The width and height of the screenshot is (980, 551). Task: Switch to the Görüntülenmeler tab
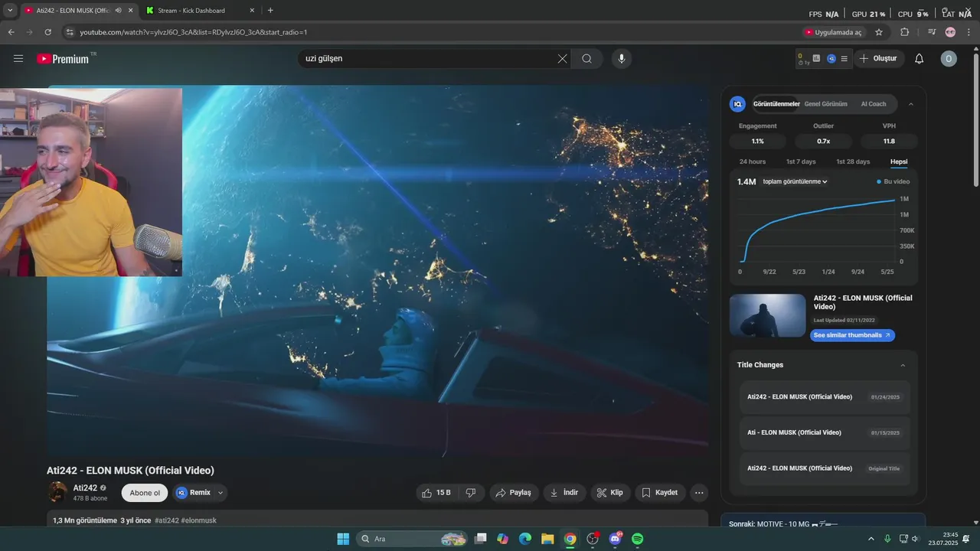tap(776, 104)
